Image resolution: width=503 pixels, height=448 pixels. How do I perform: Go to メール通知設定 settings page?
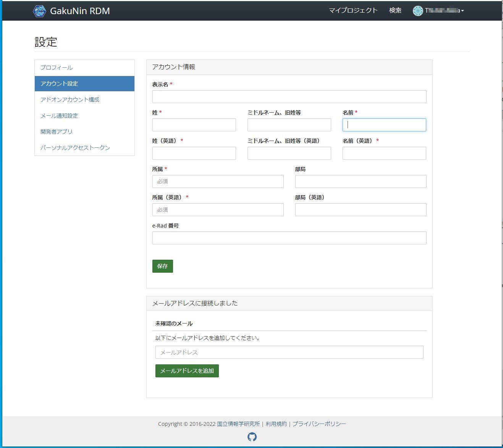click(x=59, y=116)
